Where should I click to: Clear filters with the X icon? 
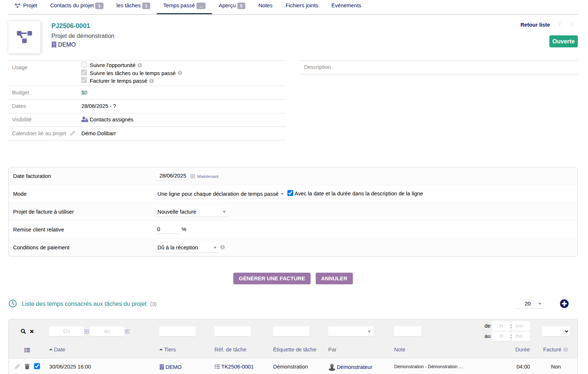tap(32, 331)
